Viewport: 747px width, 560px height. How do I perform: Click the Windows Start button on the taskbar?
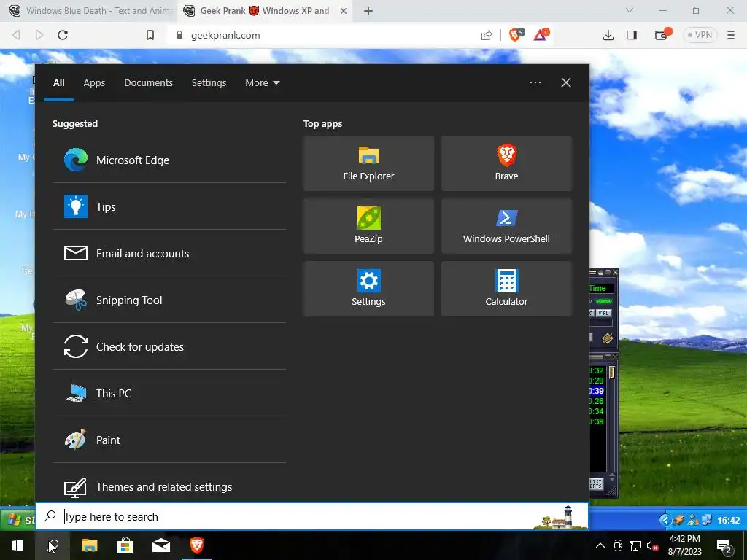point(18,545)
